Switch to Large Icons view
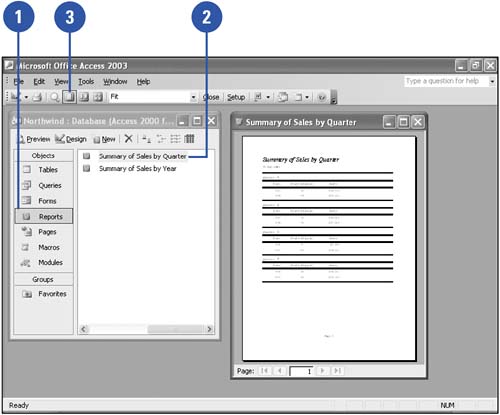 click(x=146, y=139)
